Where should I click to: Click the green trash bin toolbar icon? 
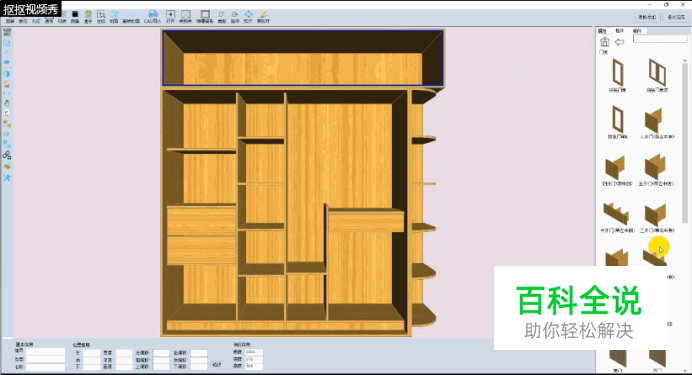coord(88,15)
